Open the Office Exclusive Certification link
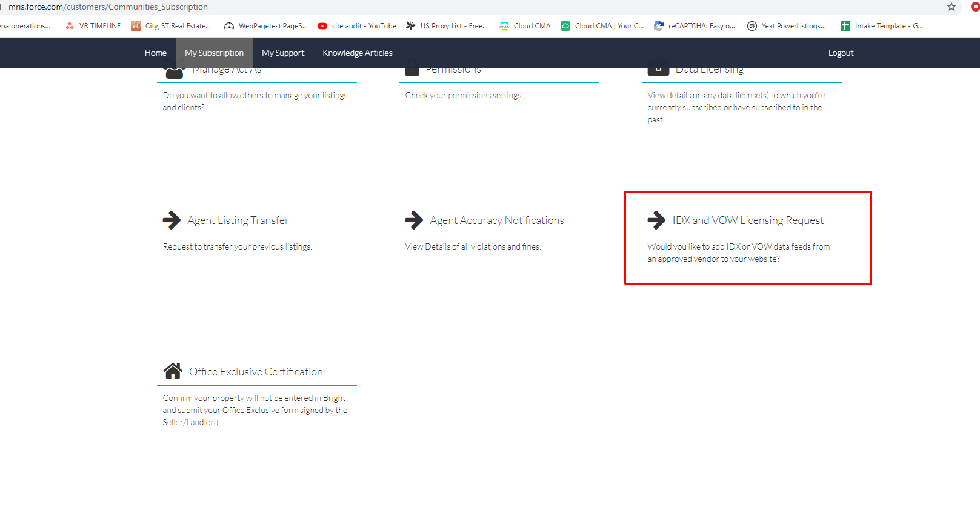 tap(256, 372)
